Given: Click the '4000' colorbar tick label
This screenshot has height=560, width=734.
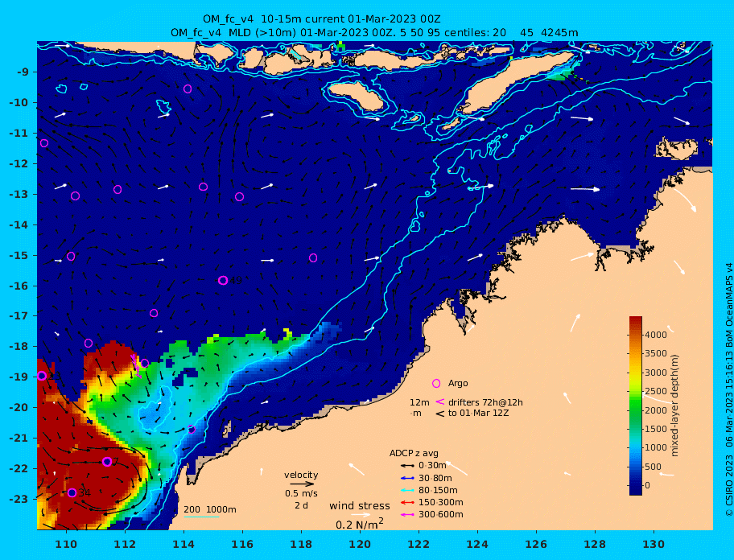Looking at the screenshot, I should pyautogui.click(x=656, y=335).
